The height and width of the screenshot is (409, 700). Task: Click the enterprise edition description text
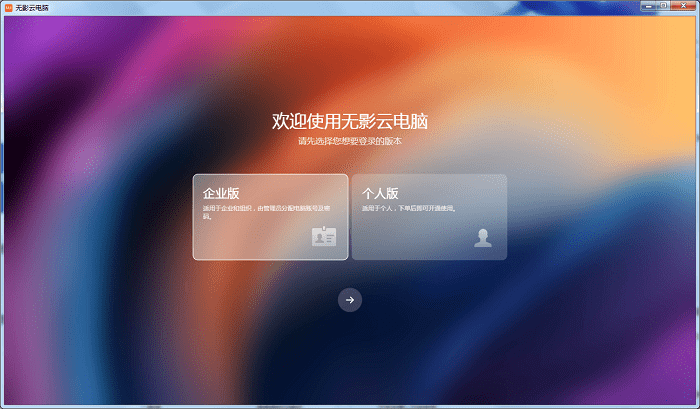267,212
